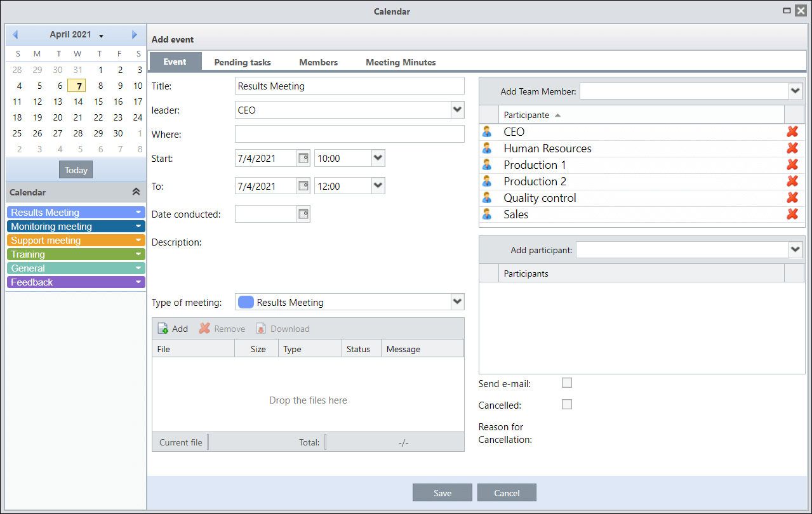Open Feedback calendar menu arrow
812x514 pixels.
pos(138,282)
